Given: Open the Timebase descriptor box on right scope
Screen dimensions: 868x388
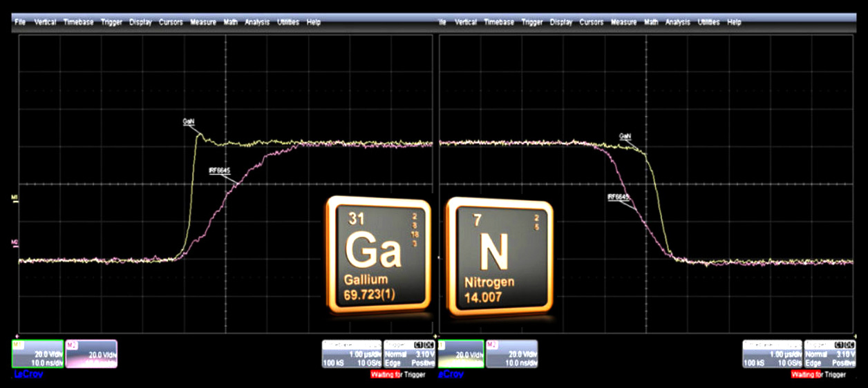Looking at the screenshot, I should (772, 353).
